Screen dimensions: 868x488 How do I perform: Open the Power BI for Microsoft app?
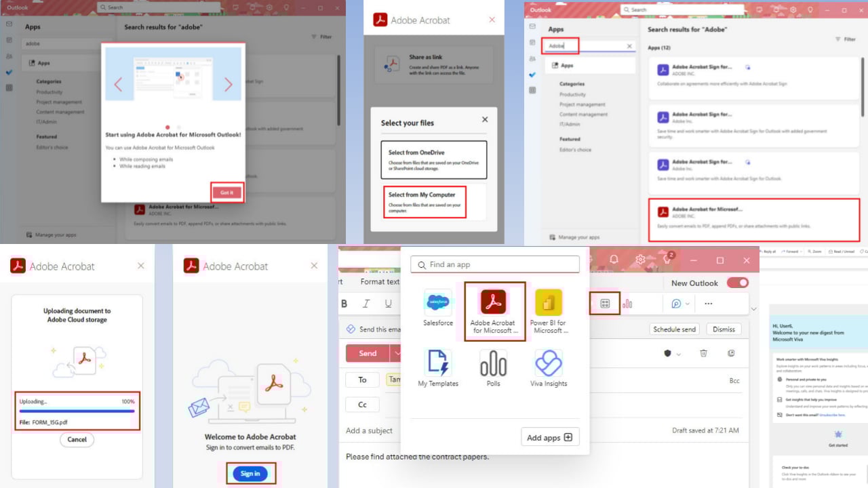tap(549, 312)
